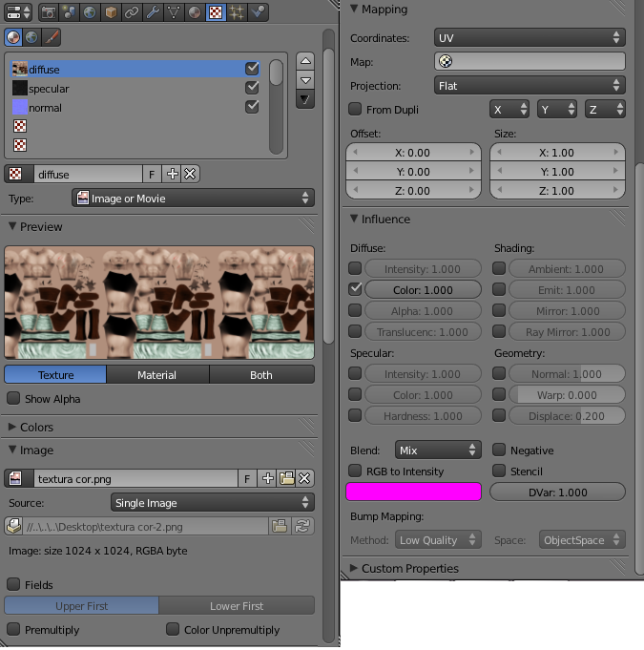Image resolution: width=644 pixels, height=650 pixels.
Task: Browse image datablock to link
Action: click(x=19, y=479)
